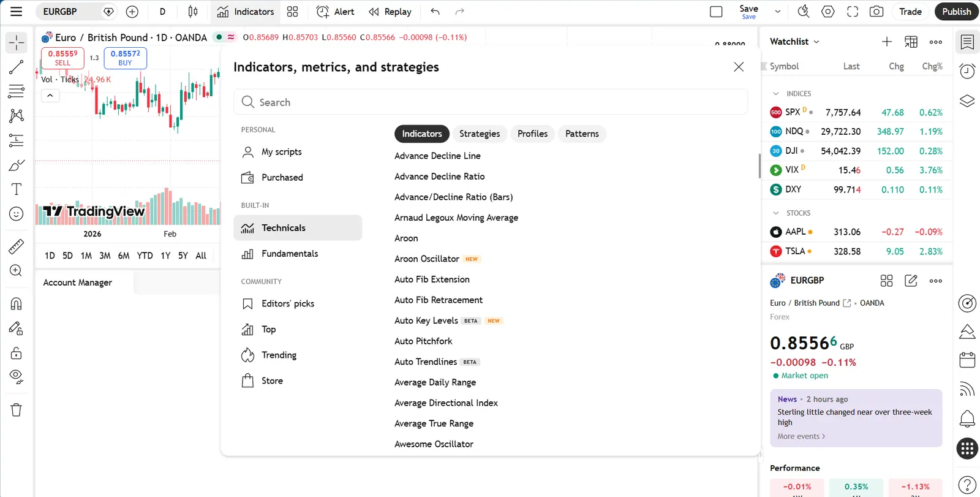The width and height of the screenshot is (980, 497).
Task: Open the object tree layers icon
Action: (967, 101)
